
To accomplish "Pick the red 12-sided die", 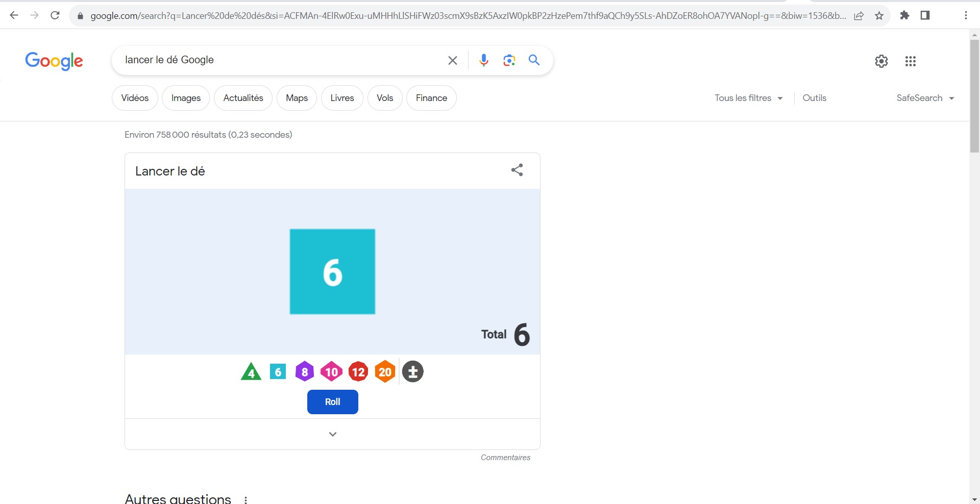I will pyautogui.click(x=358, y=372).
